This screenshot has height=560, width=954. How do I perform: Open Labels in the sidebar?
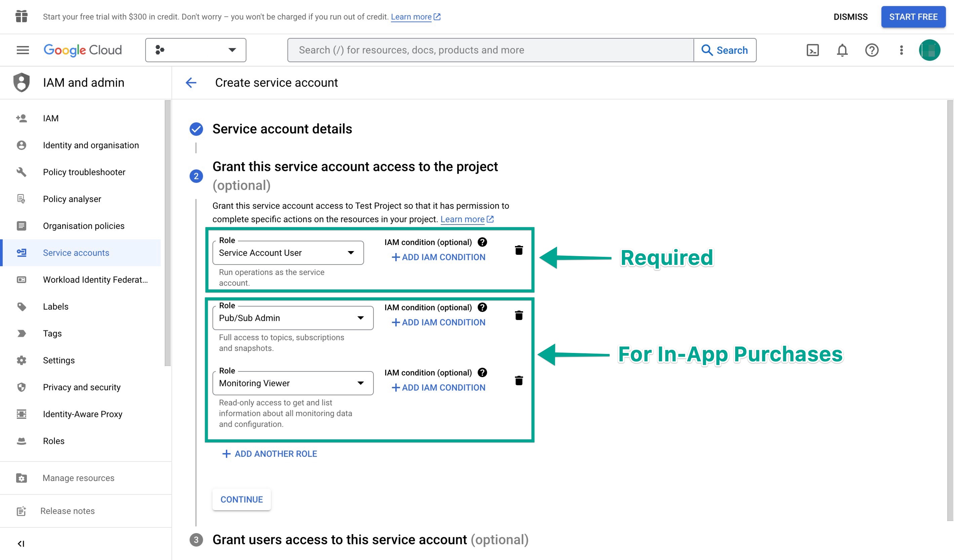tap(80, 306)
